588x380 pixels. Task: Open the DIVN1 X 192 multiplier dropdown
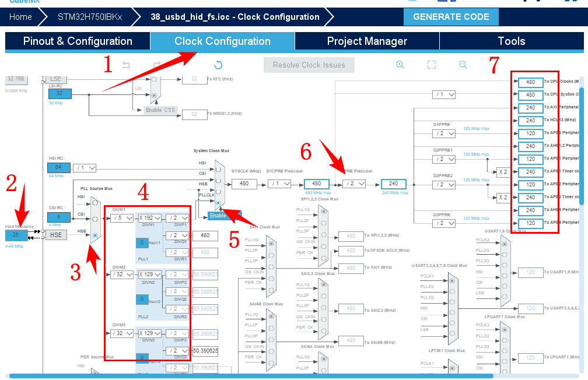(149, 219)
